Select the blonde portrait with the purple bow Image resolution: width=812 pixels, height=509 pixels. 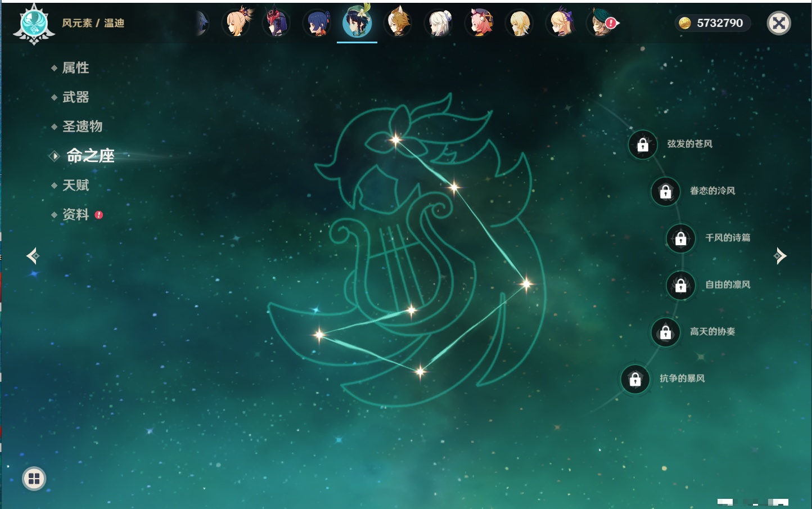pyautogui.click(x=561, y=23)
